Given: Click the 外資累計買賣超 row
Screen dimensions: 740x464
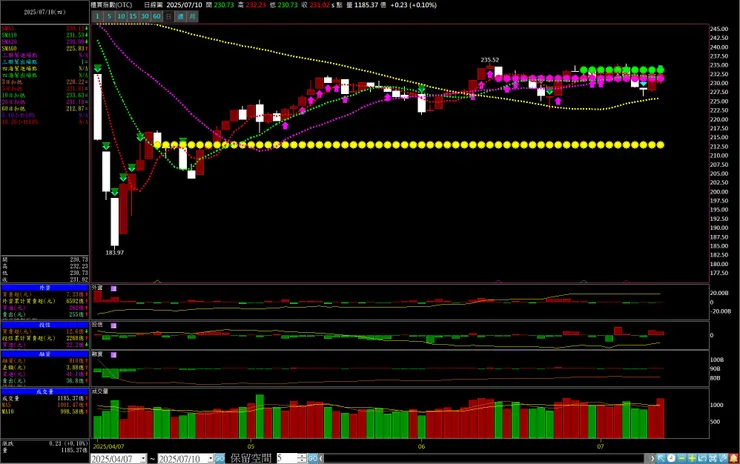Looking at the screenshot, I should (x=45, y=301).
